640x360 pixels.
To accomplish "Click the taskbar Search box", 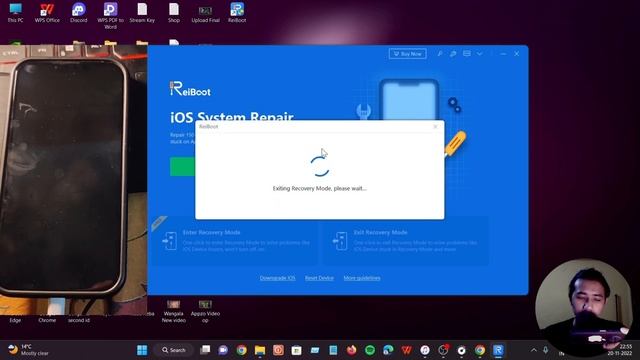I will pos(174,350).
